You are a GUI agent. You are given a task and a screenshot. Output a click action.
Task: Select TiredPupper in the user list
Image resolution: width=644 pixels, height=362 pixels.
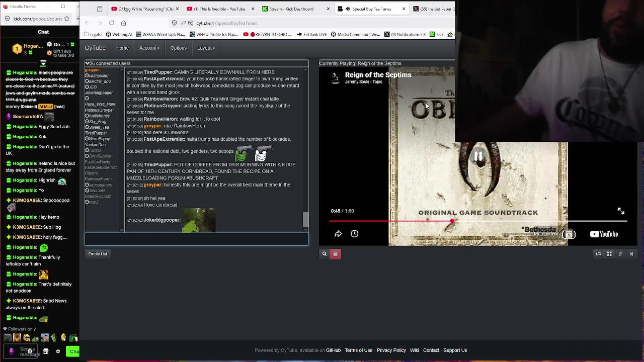pyautogui.click(x=96, y=133)
